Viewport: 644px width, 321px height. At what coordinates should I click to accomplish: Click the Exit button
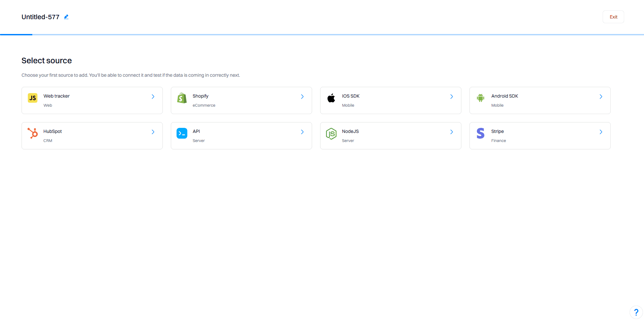coord(613,16)
